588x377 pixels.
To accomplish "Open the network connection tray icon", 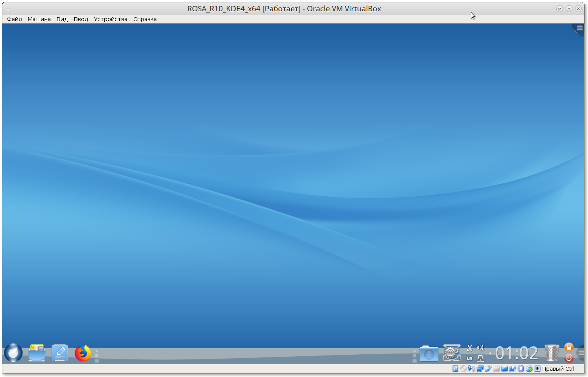I will [480, 358].
